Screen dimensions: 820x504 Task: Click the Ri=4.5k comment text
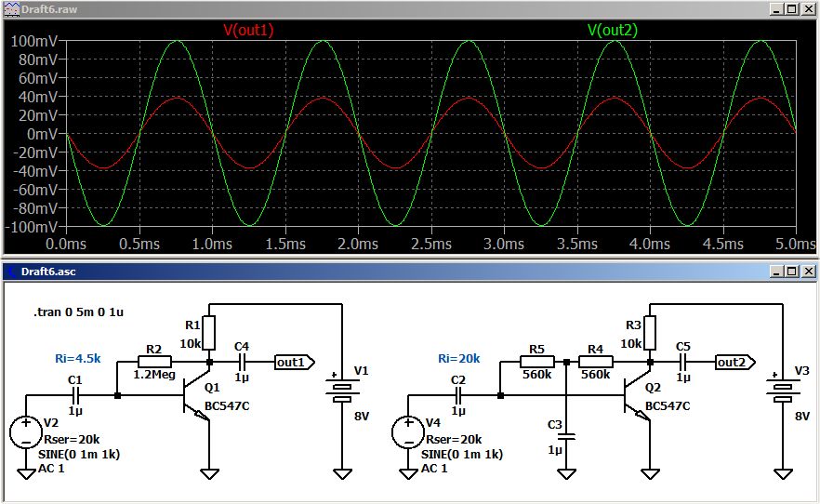coord(78,358)
